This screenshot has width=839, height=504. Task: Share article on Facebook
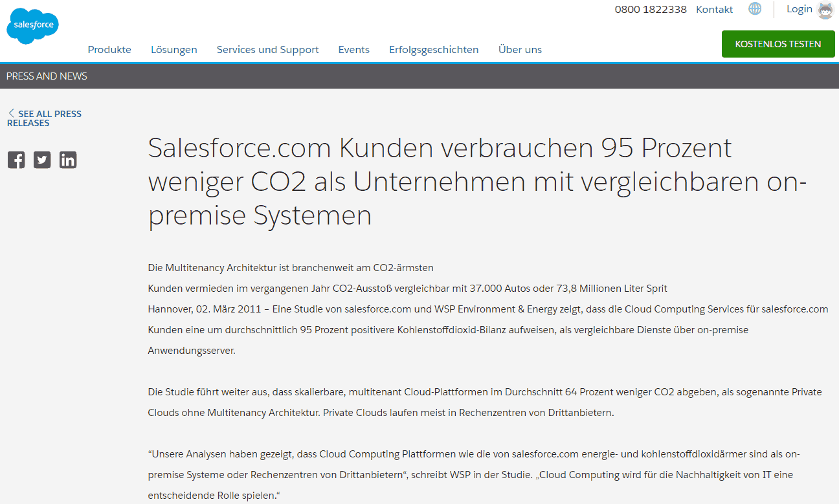pyautogui.click(x=16, y=160)
